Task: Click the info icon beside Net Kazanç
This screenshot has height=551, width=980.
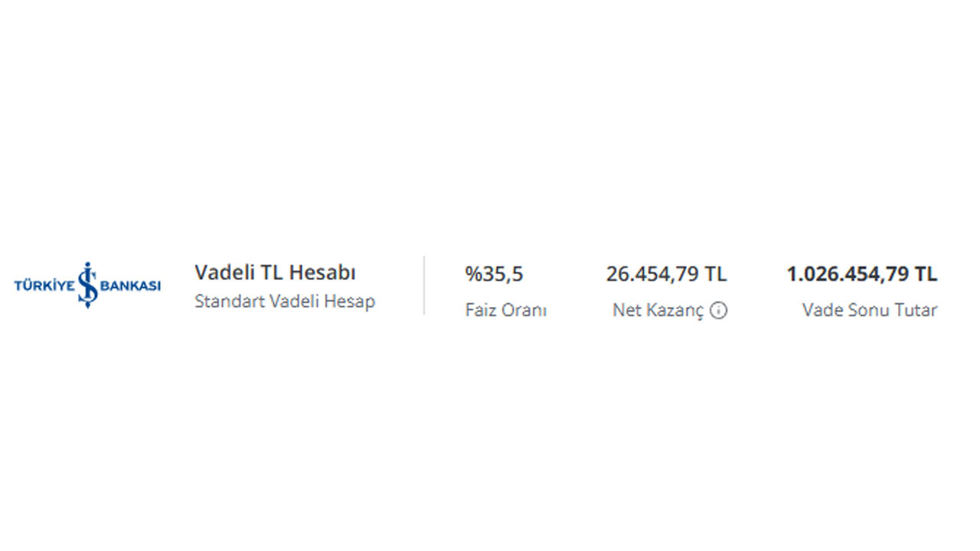Action: click(x=718, y=310)
